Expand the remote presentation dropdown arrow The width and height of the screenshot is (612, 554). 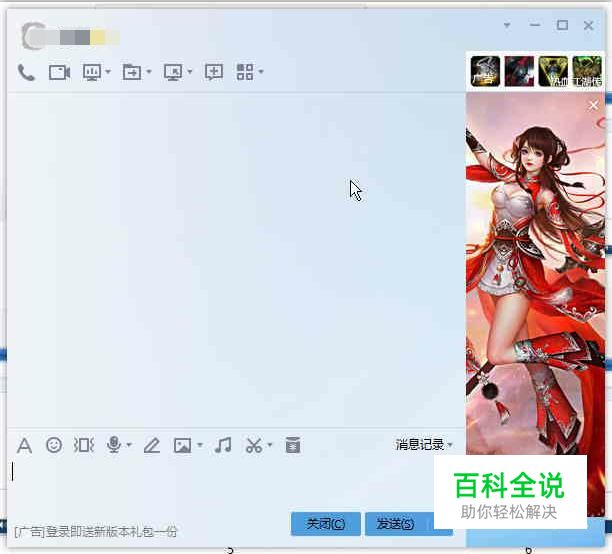tap(108, 72)
